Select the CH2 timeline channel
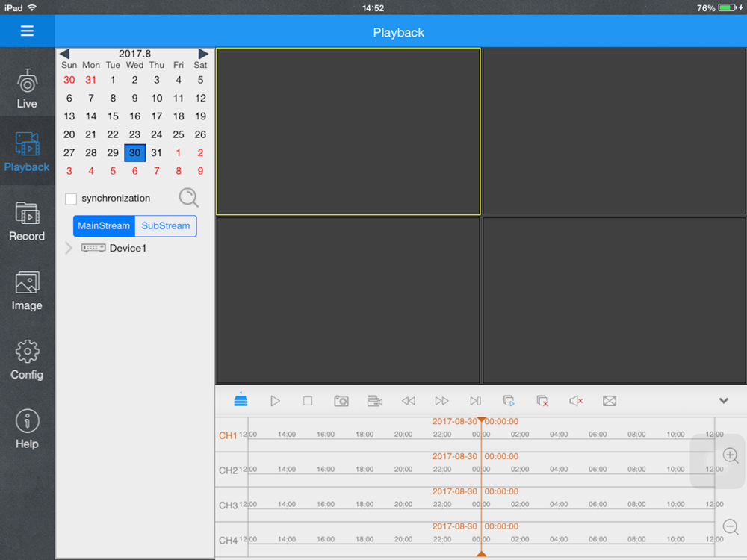 point(228,470)
